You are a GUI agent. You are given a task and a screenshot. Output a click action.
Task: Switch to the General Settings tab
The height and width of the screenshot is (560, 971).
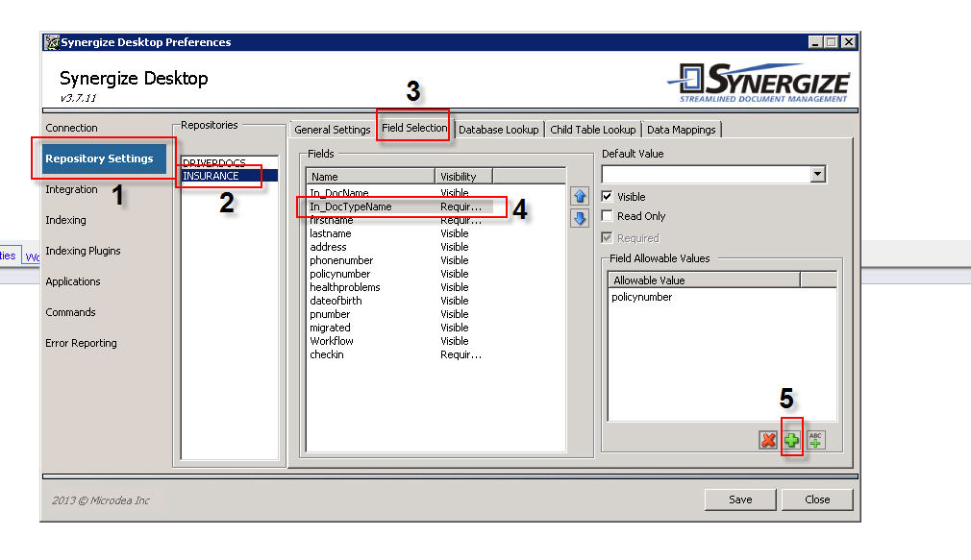332,130
